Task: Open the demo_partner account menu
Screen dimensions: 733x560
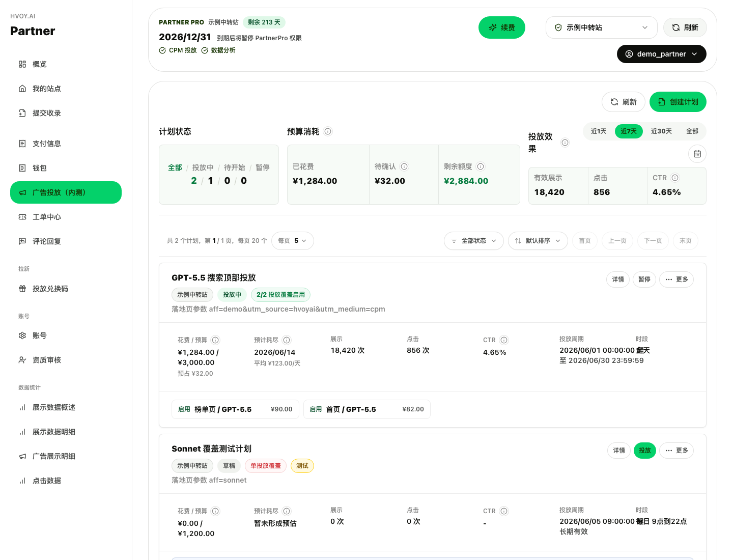Action: click(x=662, y=54)
